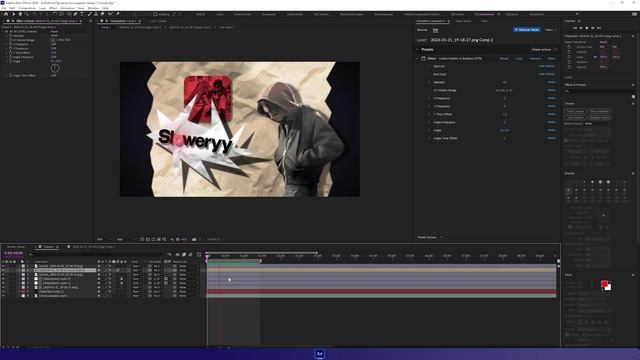640x360 pixels.
Task: Click the Angle dial in Effect Controls
Action: [55, 68]
